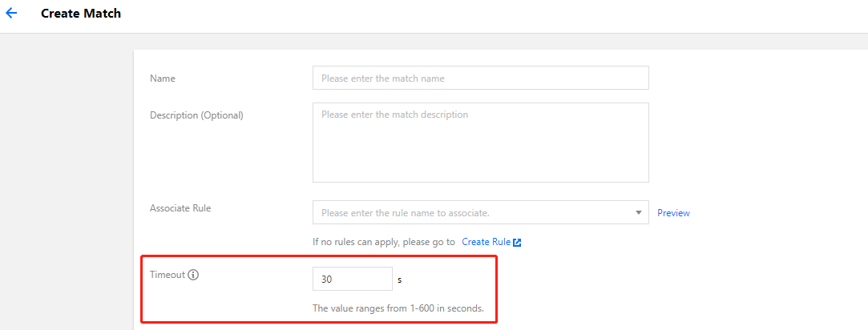Click the hint about 1-600 seconds range
The image size is (868, 330).
(398, 308)
